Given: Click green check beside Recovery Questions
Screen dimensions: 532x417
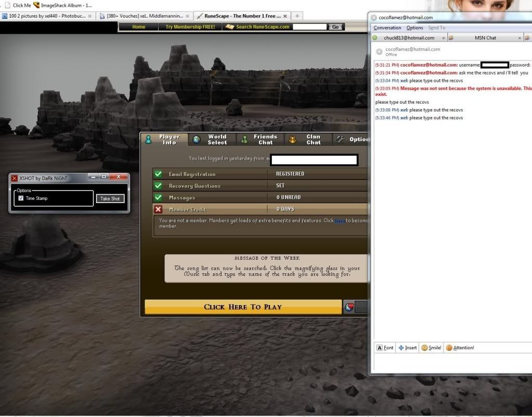Looking at the screenshot, I should [x=158, y=186].
